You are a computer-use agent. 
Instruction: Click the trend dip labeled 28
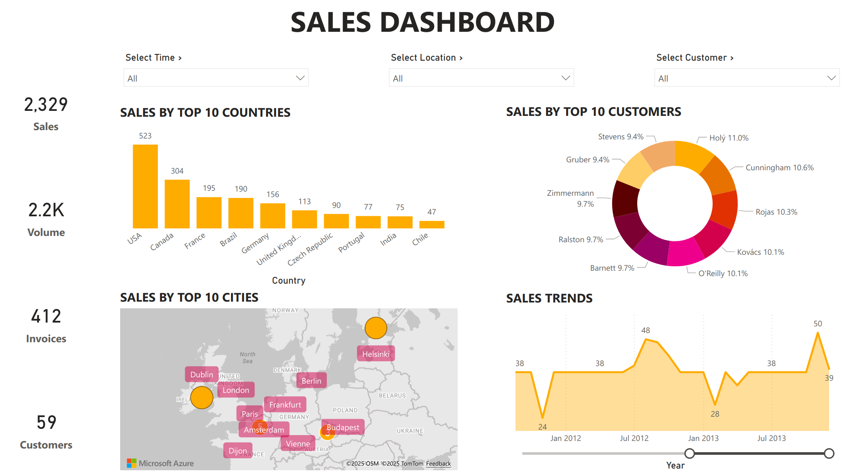coord(715,405)
